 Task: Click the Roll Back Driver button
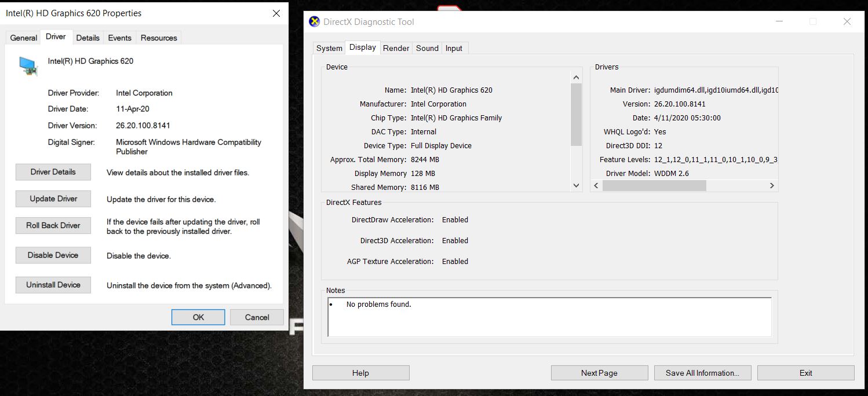pos(53,225)
